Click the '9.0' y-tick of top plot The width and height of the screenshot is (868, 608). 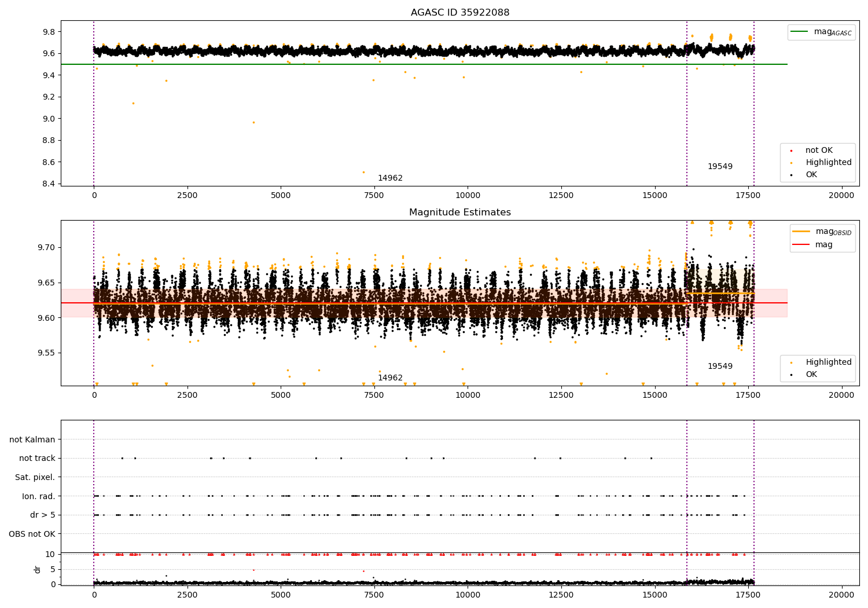(x=49, y=119)
